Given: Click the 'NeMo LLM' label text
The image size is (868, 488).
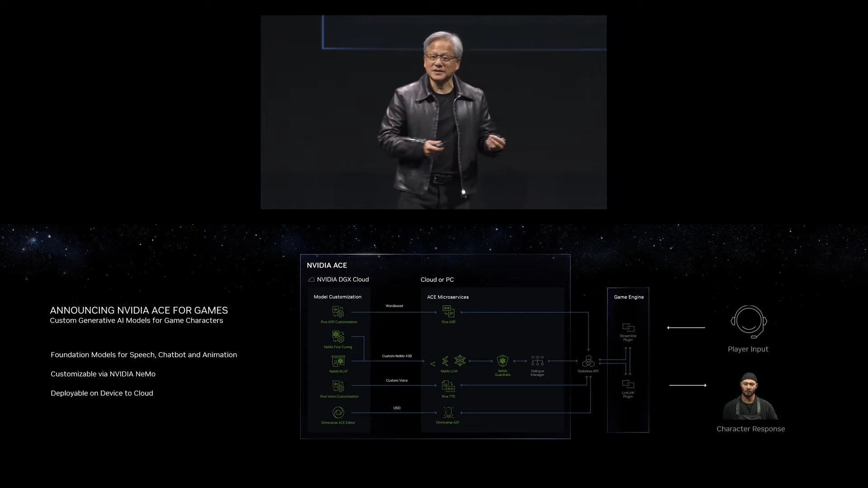Looking at the screenshot, I should pos(449,371).
